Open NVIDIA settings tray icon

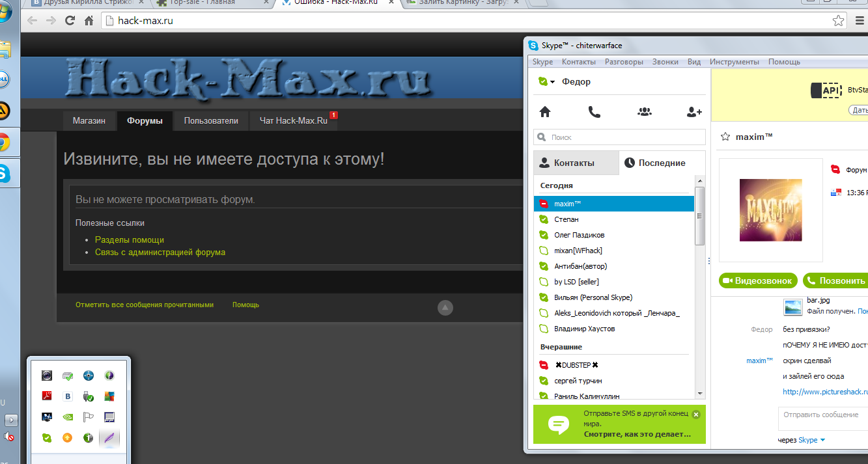point(68,416)
